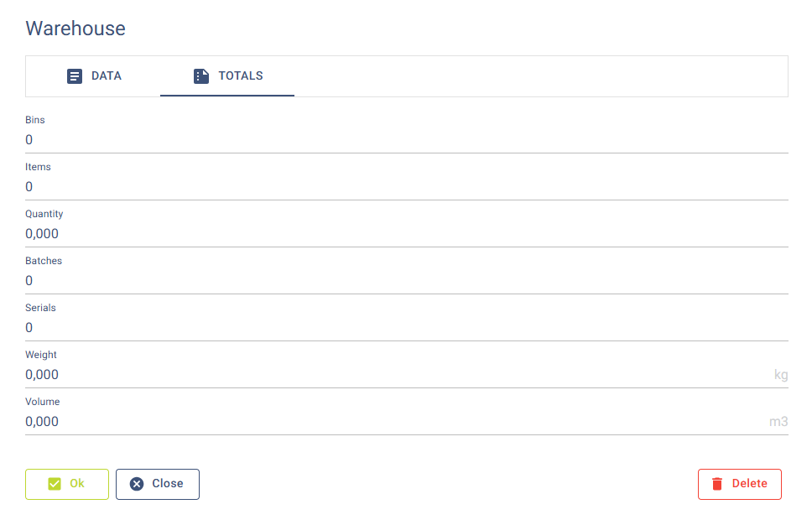Click the DATA tab document icon
The image size is (812, 525).
75,76
